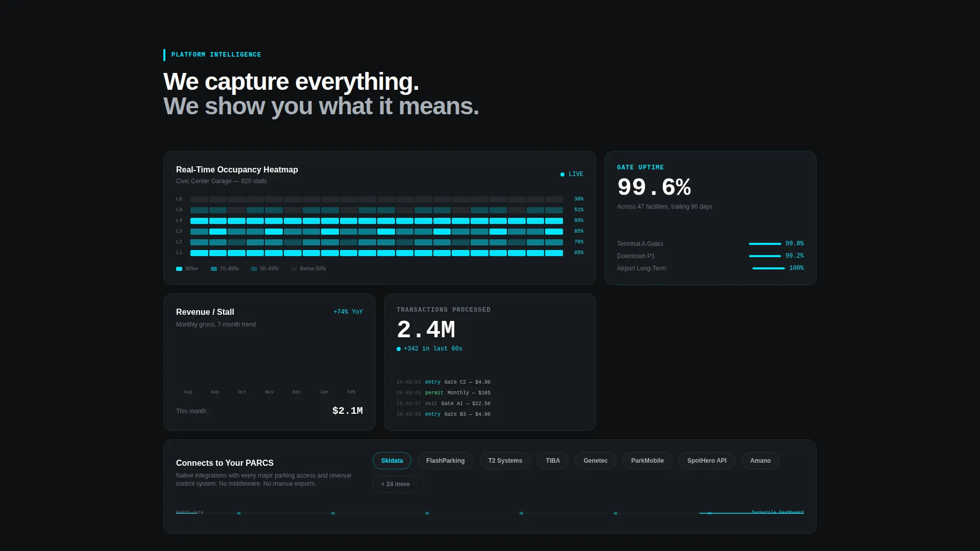Screen dimensions: 980x551
Task: Click the 50–69% legend swatch
Action: coord(254,269)
